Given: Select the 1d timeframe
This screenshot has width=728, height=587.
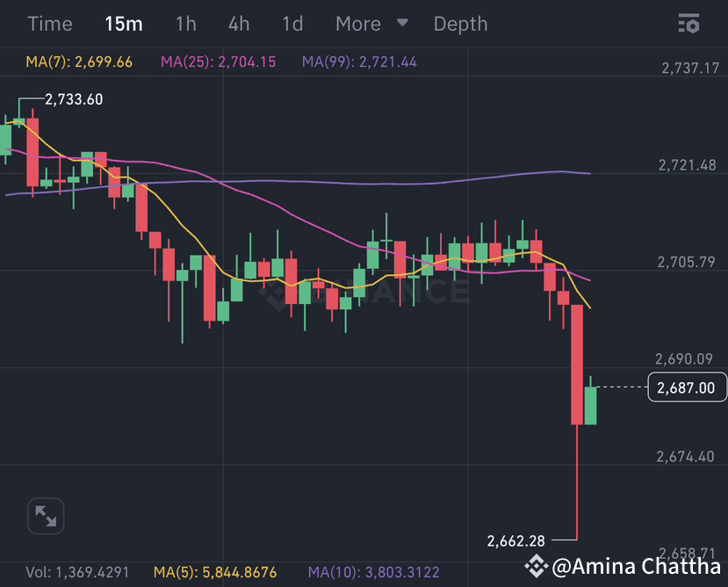Looking at the screenshot, I should pyautogui.click(x=292, y=24).
